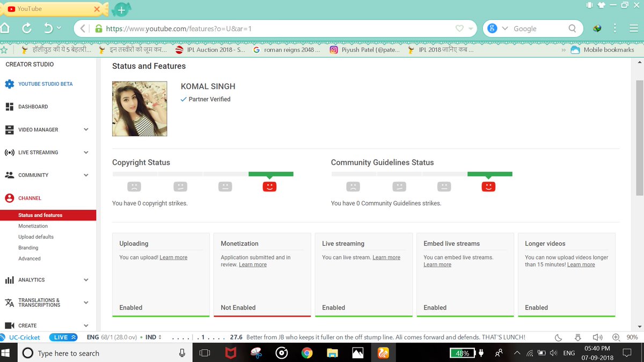644x362 pixels.
Task: Open the browser hamburger menu
Action: [x=633, y=28]
